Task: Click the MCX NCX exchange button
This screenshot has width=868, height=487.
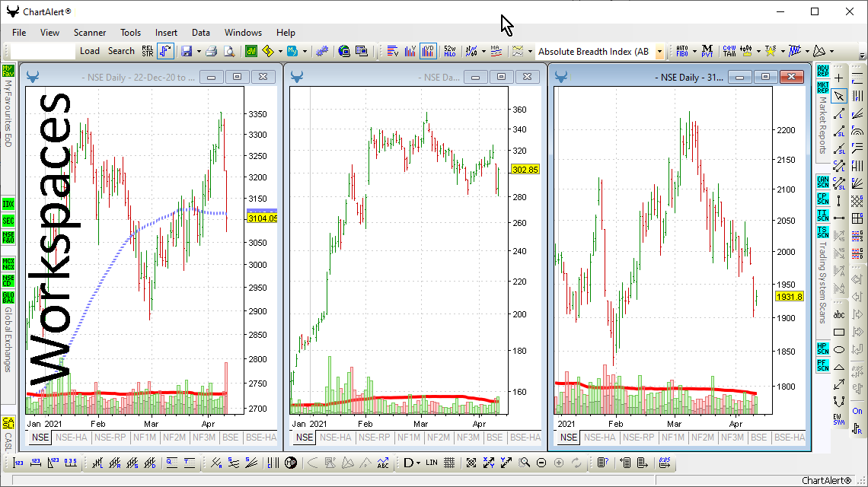Action: [x=8, y=264]
